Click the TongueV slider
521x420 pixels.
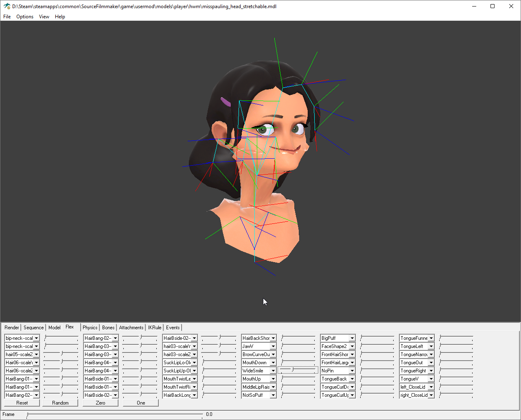pos(456,378)
